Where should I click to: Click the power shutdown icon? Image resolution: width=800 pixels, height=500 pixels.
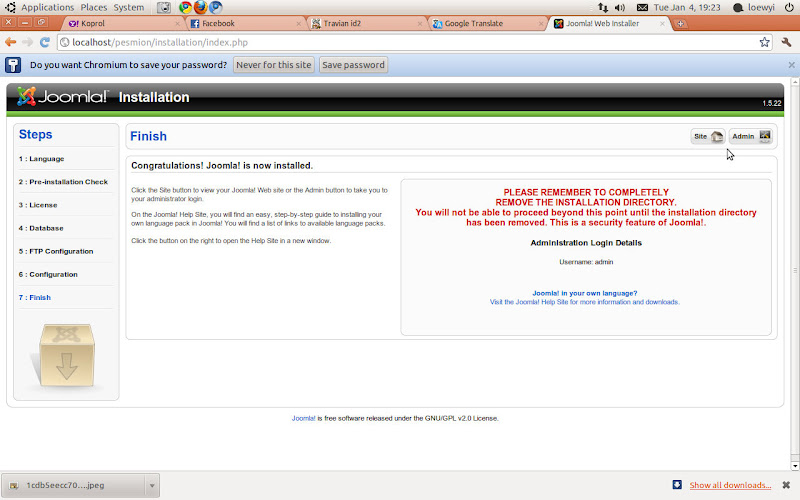(x=789, y=8)
